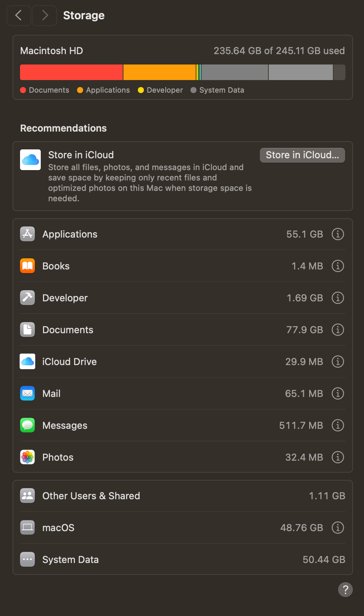This screenshot has height=616, width=364.
Task: Click the orange Applications storage bar segment
Action: coord(159,72)
